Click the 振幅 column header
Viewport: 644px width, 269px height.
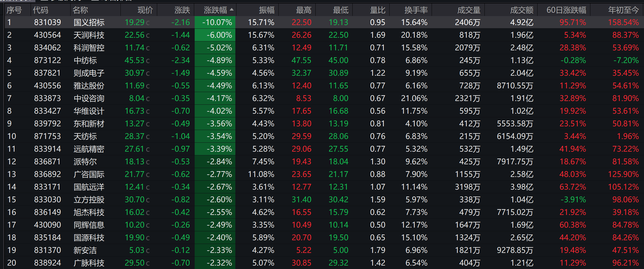[x=266, y=10]
